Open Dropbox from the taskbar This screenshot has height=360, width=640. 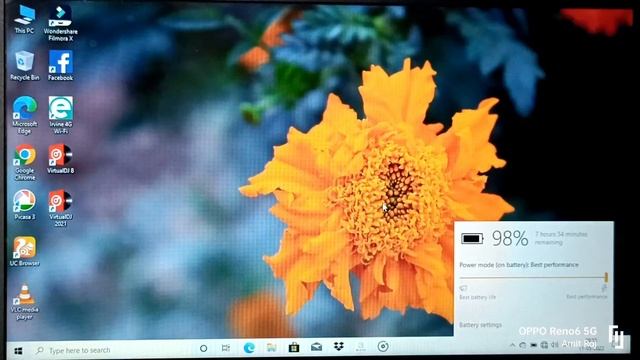pos(338,347)
